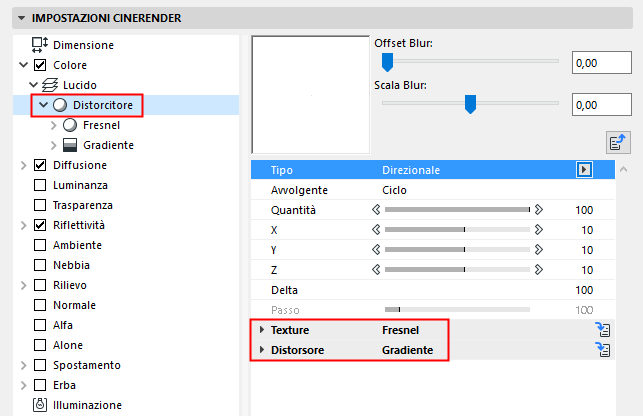Viewport: 643px width, 416px height.
Task: Click the Illuminazione icon in list
Action: point(40,405)
